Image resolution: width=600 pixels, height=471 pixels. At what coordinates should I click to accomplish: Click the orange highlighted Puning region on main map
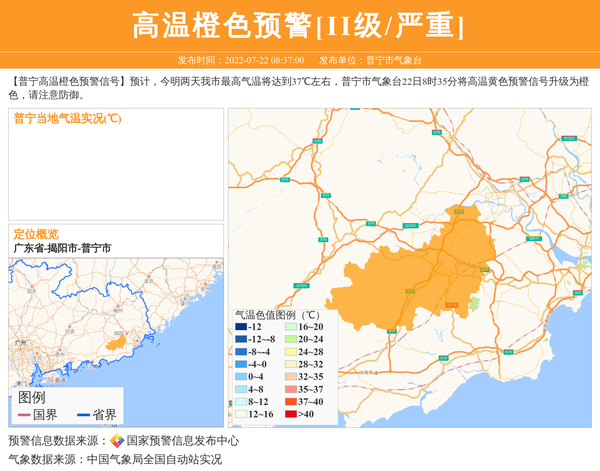click(420, 275)
